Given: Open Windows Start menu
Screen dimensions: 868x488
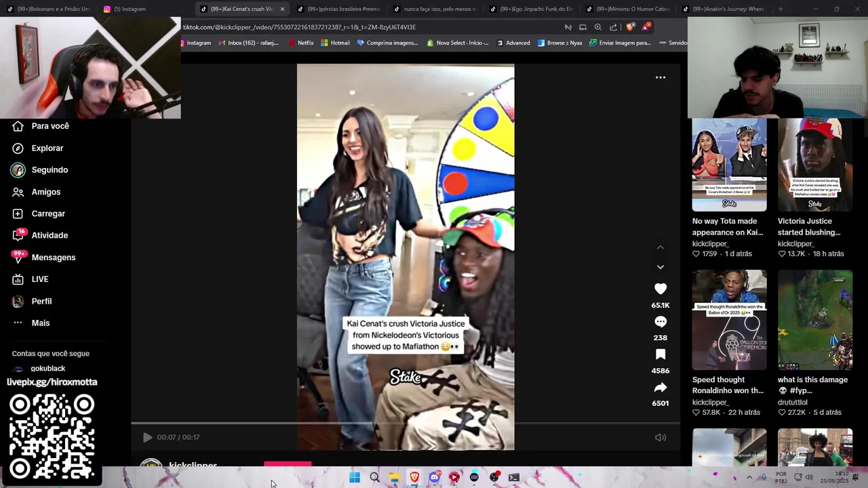Looking at the screenshot, I should point(354,478).
